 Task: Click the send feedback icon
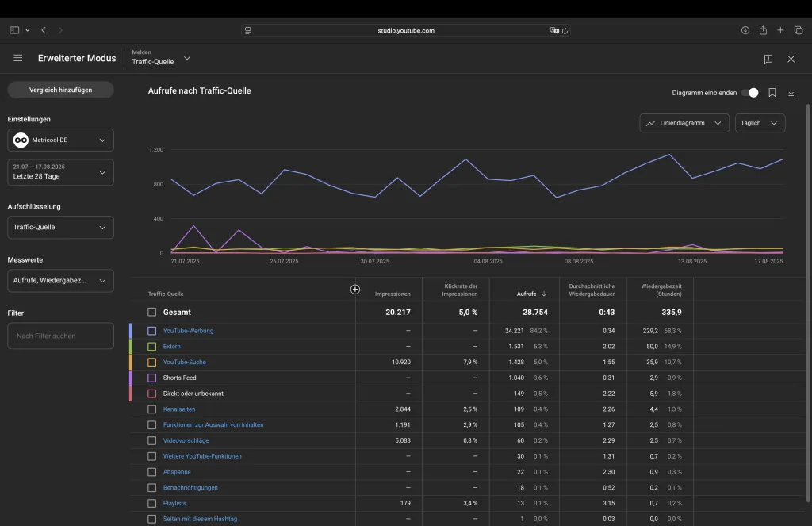point(768,59)
